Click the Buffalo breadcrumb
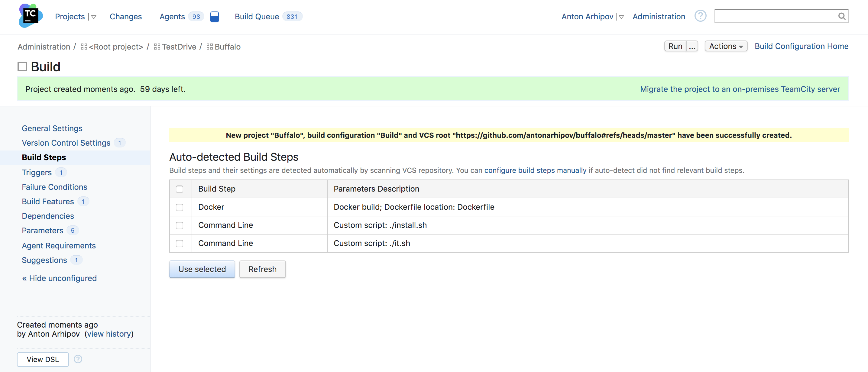The height and width of the screenshot is (372, 868). tap(228, 47)
